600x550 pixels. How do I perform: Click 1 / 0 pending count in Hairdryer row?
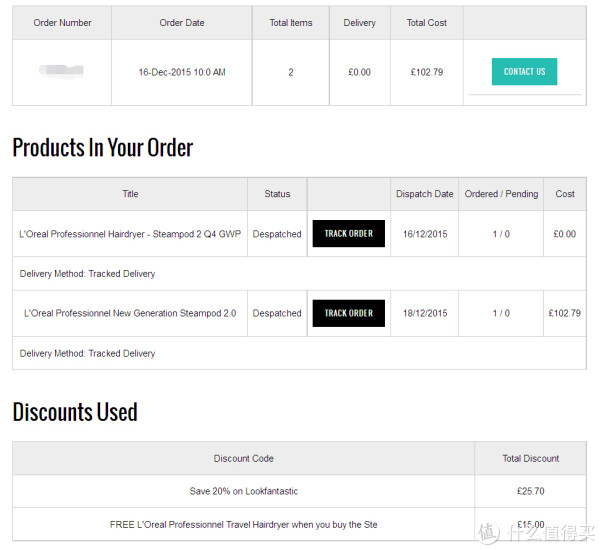[x=501, y=234]
